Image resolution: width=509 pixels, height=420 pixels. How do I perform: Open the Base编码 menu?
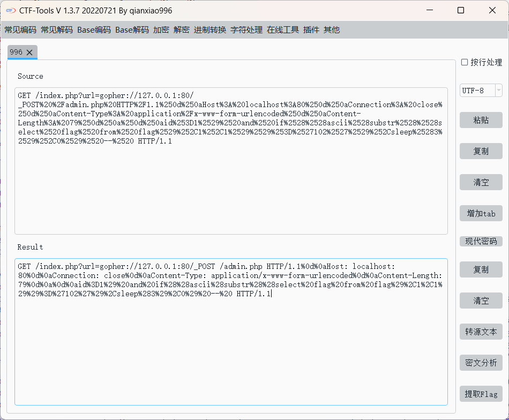tap(94, 30)
